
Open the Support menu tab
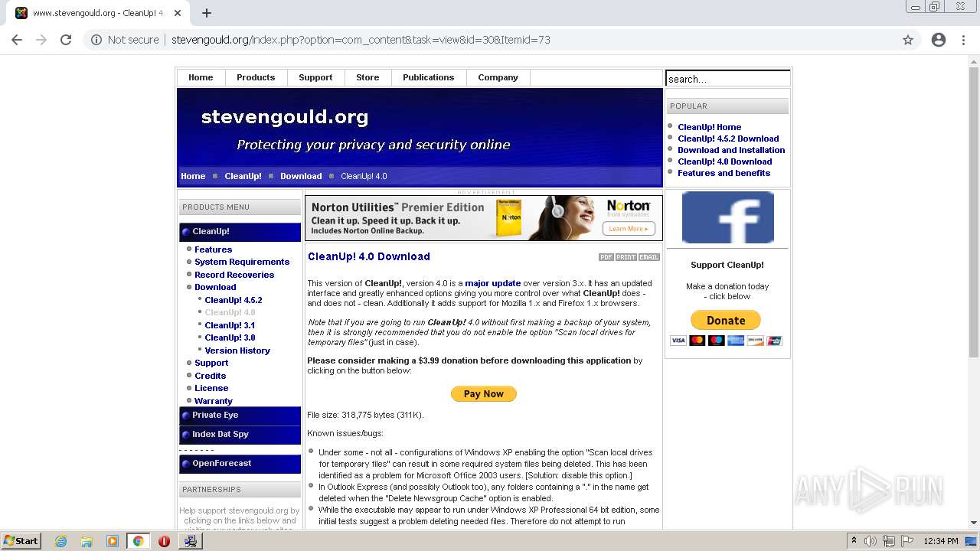[315, 77]
